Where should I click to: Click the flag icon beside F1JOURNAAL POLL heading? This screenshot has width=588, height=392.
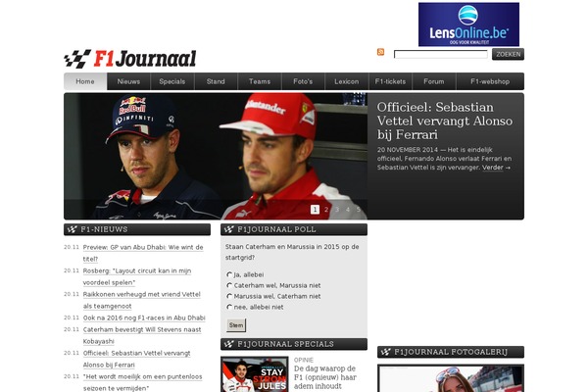[228, 229]
